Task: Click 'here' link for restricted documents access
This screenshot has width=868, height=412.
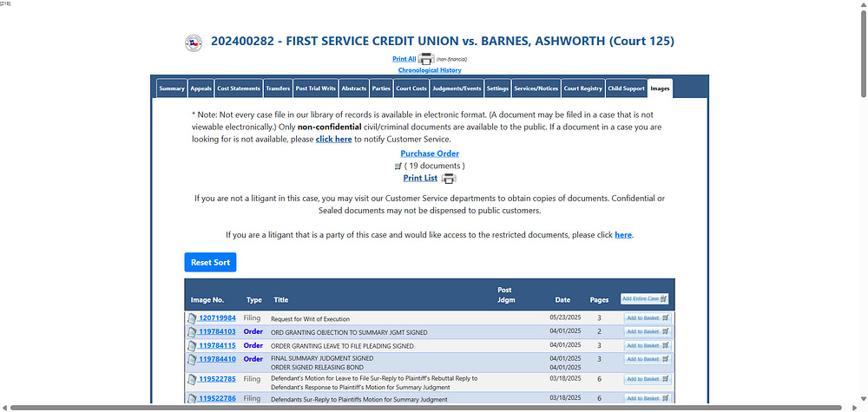Action: [x=622, y=234]
